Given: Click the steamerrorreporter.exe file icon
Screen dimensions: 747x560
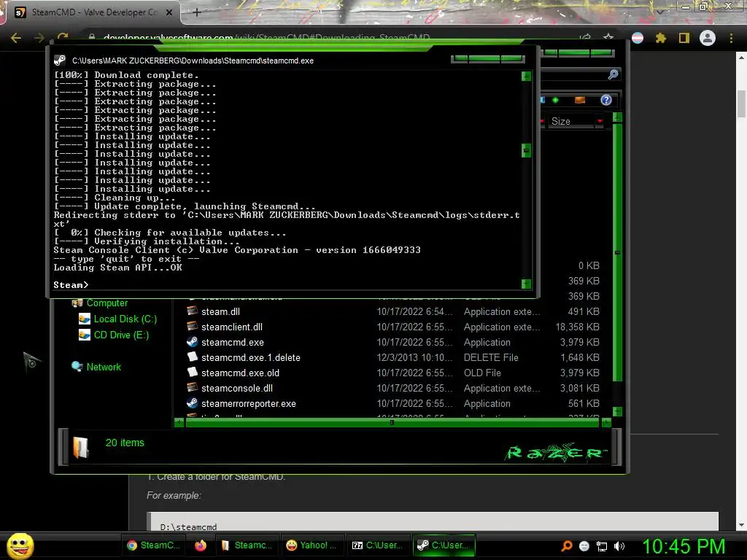Looking at the screenshot, I should (192, 403).
